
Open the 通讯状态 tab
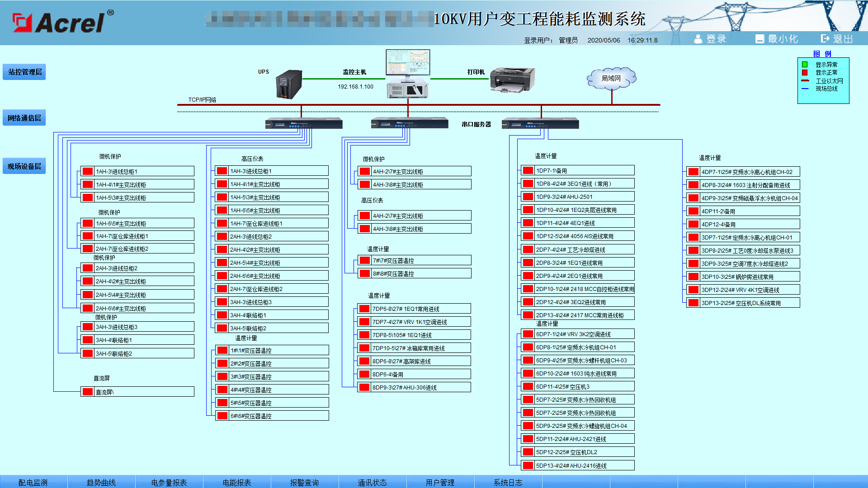coord(372,482)
